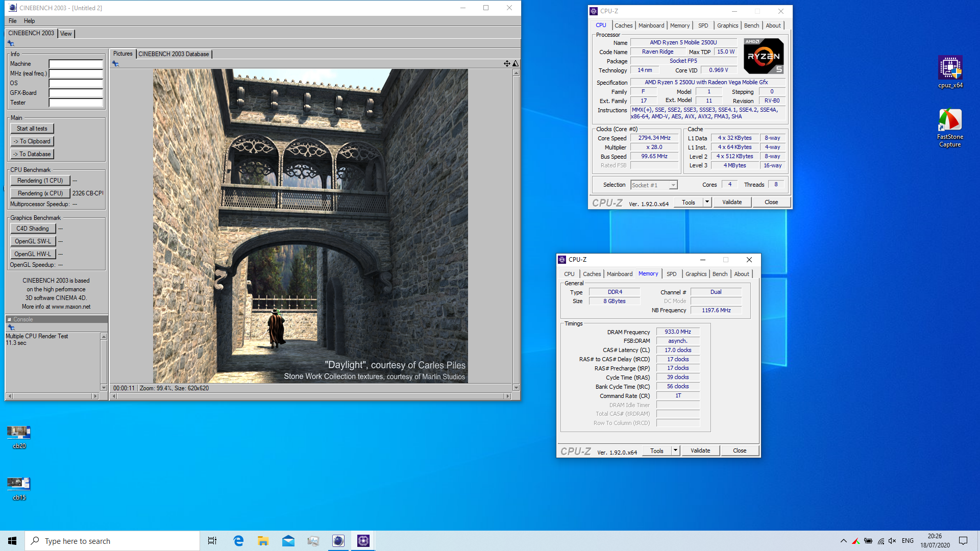Launch Microsoft Edge from the taskbar
980x551 pixels.
point(238,541)
